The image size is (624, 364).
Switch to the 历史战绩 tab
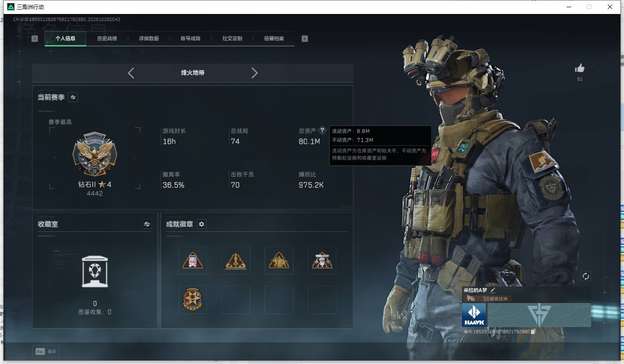point(107,38)
